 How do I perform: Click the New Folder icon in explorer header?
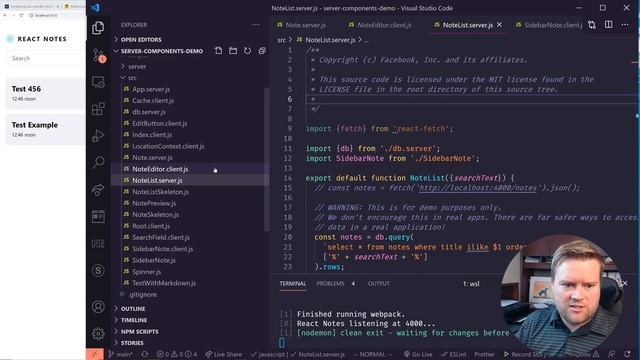coord(233,51)
